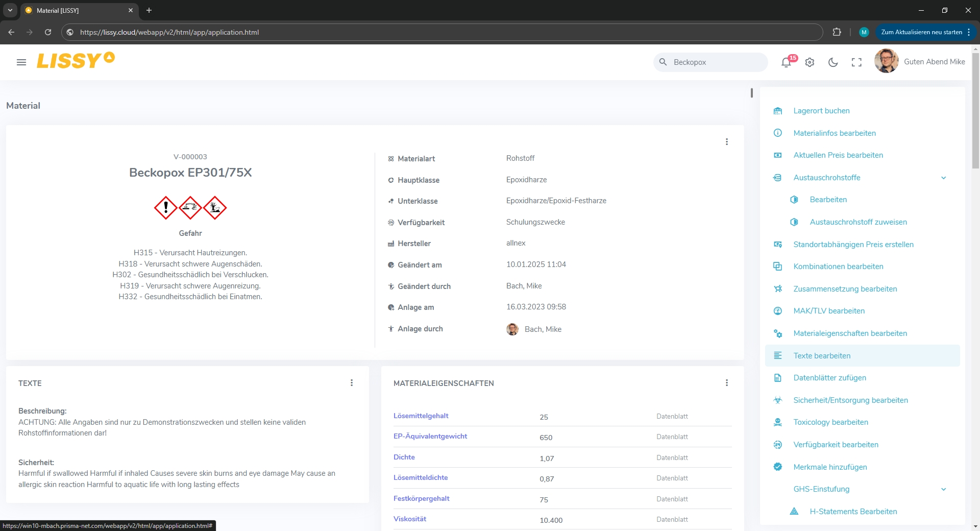The image size is (980, 531).
Task: Open a new browser tab
Action: pyautogui.click(x=149, y=10)
